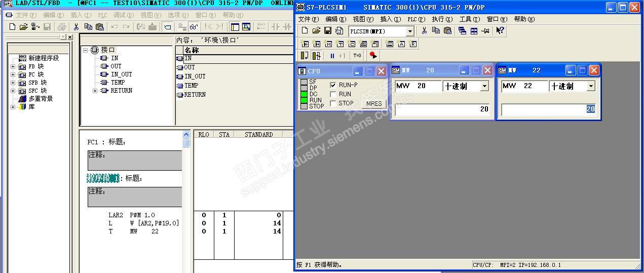The height and width of the screenshot is (273, 644).
Task: Open the PLCSIM(MPI) connection dropdown
Action: click(410, 31)
